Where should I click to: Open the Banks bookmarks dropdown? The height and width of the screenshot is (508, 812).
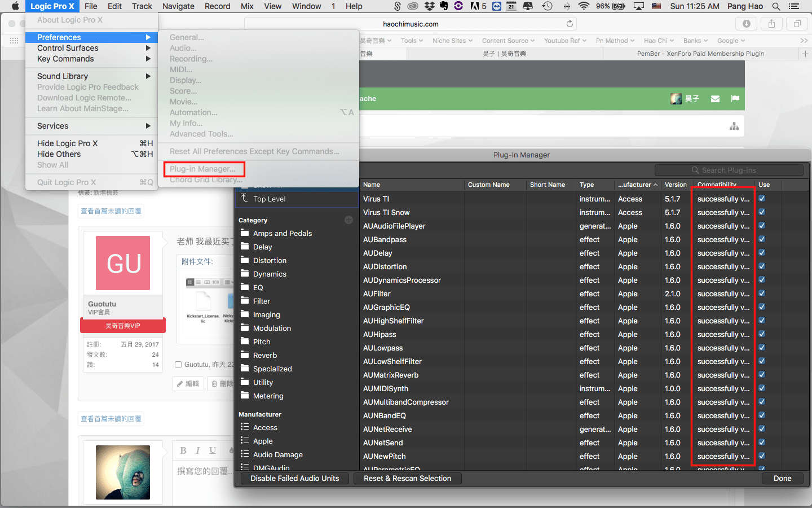(695, 41)
